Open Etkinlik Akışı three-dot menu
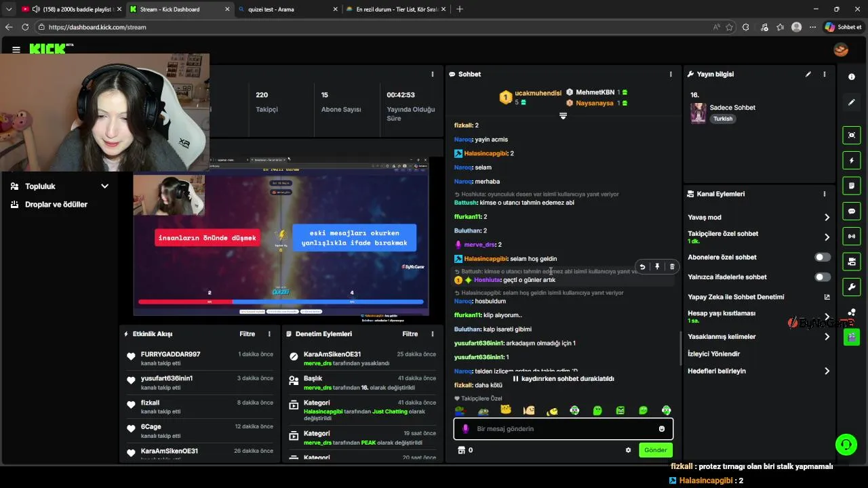The image size is (868, 488). [269, 333]
